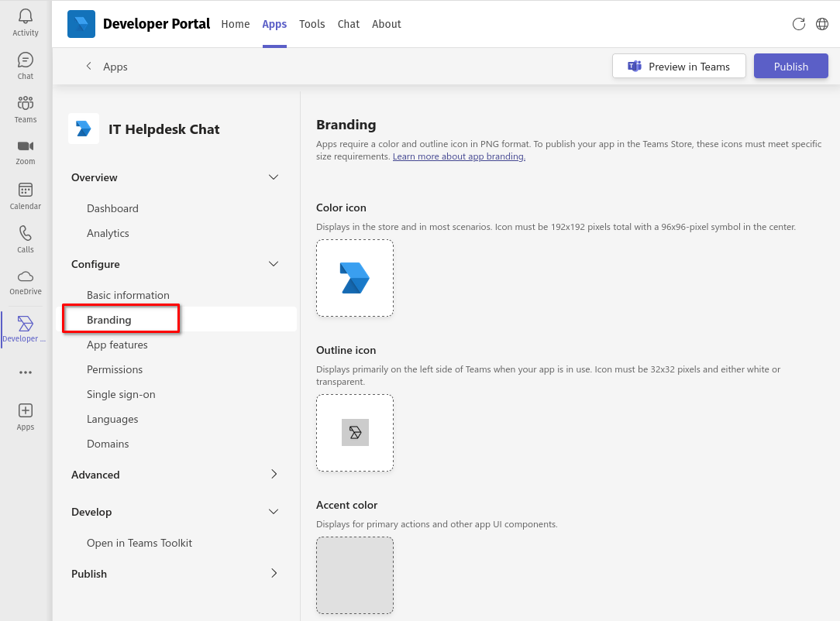
Task: Click the purple Publish button
Action: [x=790, y=66]
